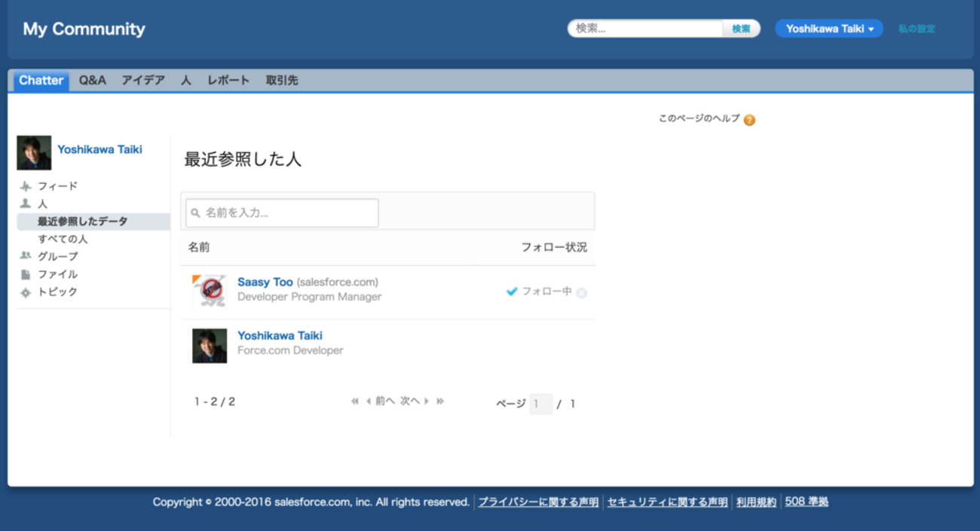Open 508 準拠 footer link
The width and height of the screenshot is (980, 531).
(807, 502)
